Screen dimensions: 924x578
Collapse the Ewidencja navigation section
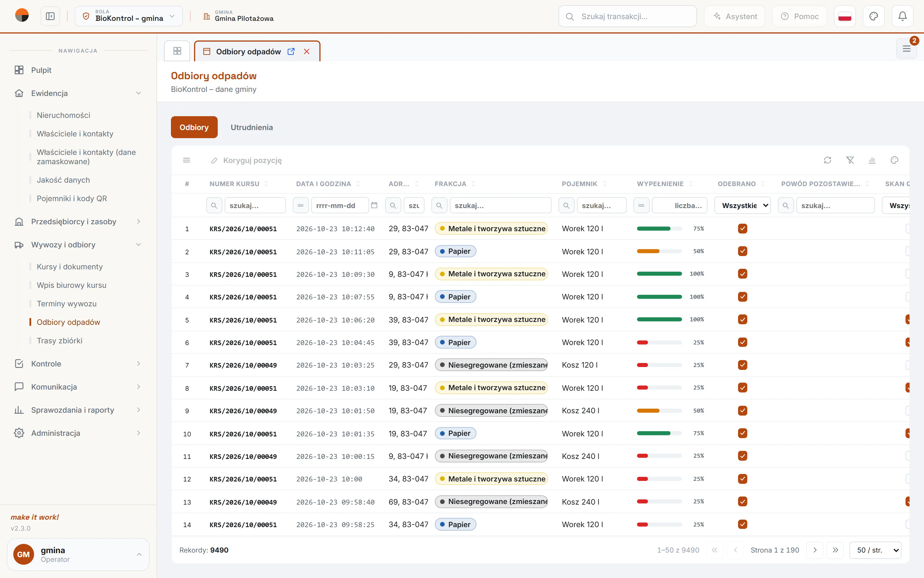[x=78, y=93]
